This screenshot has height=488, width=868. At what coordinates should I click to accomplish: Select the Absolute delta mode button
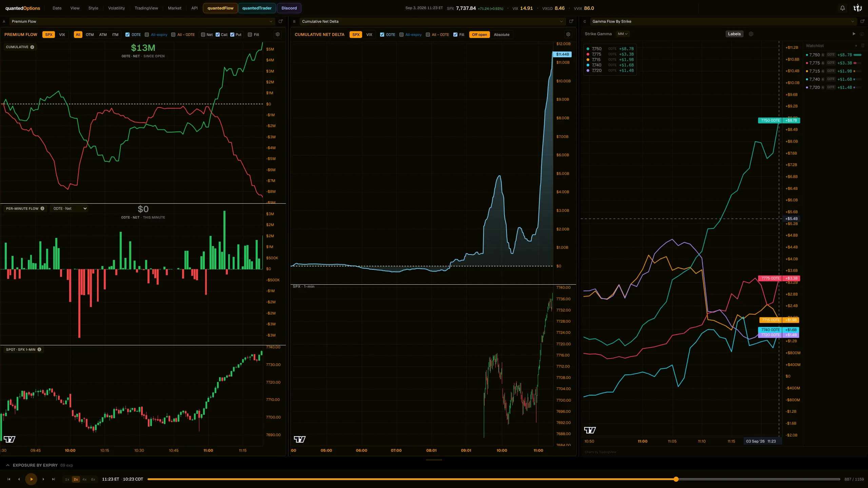pos(501,35)
